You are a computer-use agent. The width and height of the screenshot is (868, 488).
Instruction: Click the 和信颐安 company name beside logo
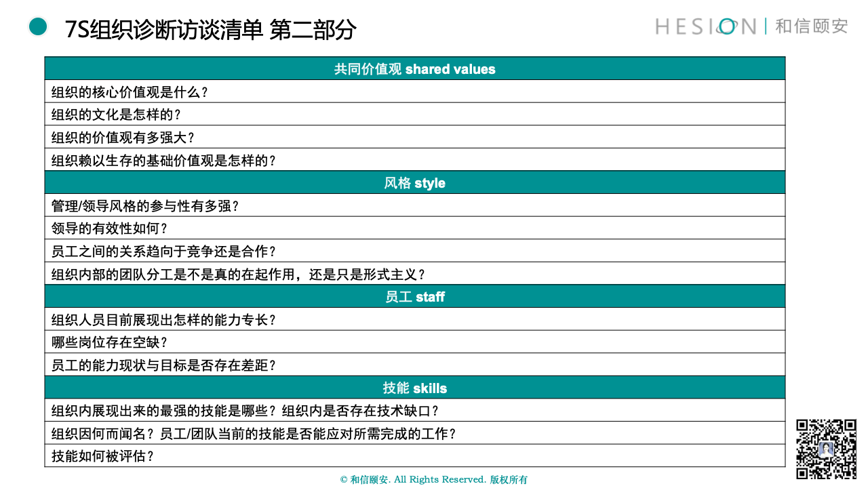pos(811,26)
